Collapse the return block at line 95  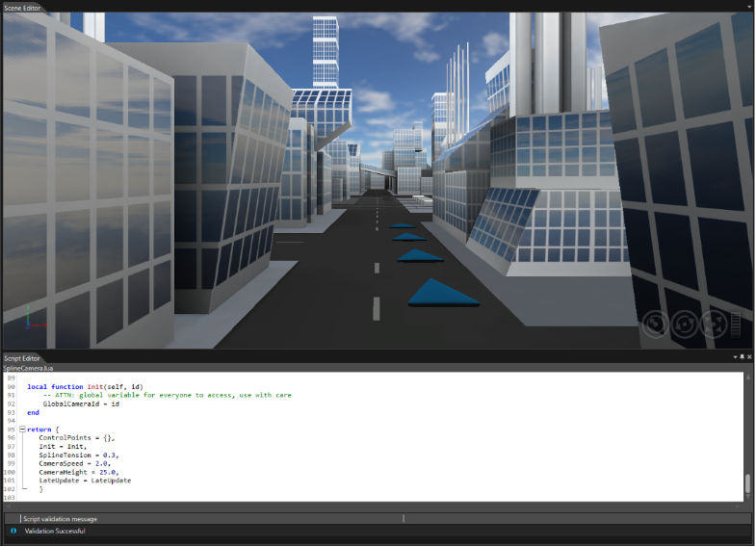[22, 429]
